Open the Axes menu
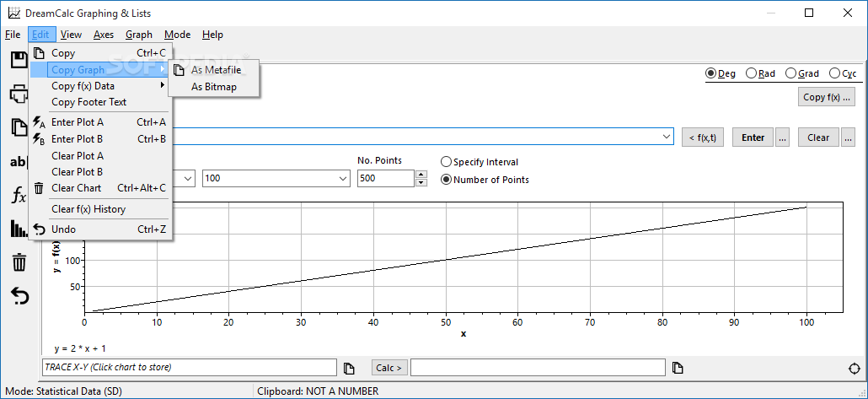 [x=104, y=35]
